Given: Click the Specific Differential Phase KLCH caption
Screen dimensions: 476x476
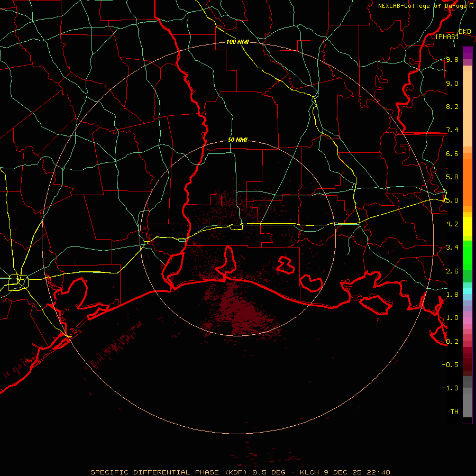Looking at the screenshot, I should tap(240, 472).
